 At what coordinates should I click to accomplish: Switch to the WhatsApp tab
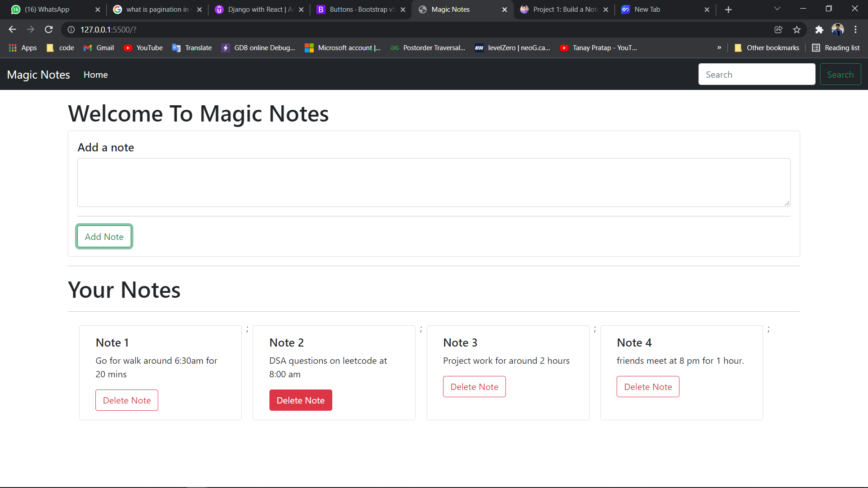(x=47, y=9)
